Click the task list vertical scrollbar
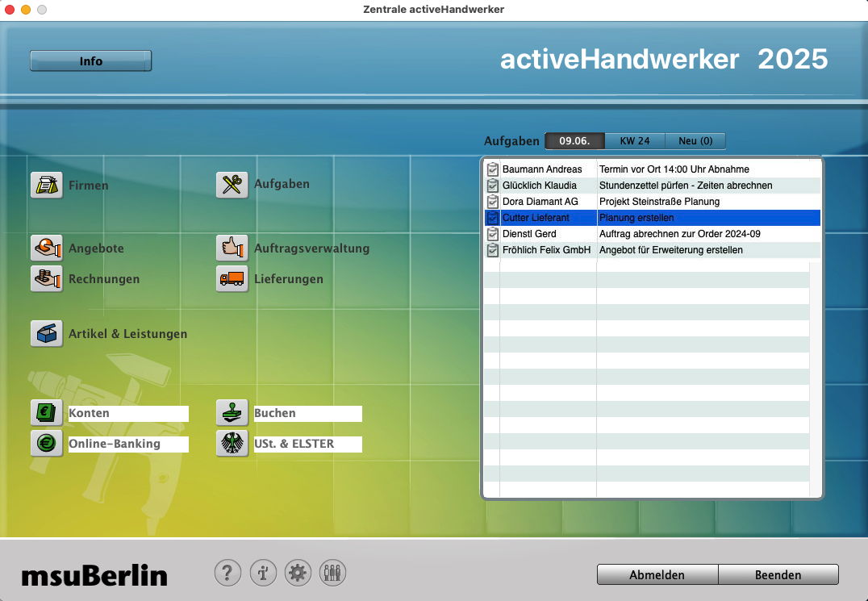This screenshot has width=868, height=601. pyautogui.click(x=815, y=379)
